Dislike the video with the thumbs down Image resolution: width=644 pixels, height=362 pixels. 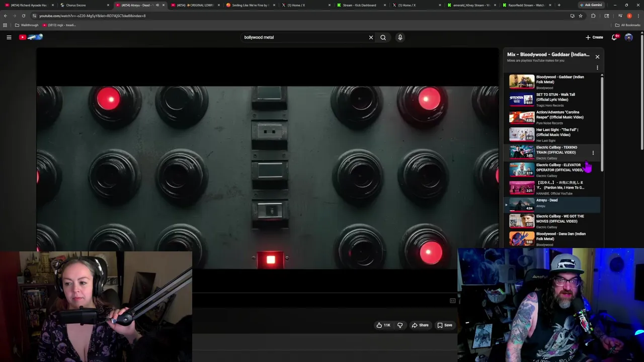(x=400, y=325)
